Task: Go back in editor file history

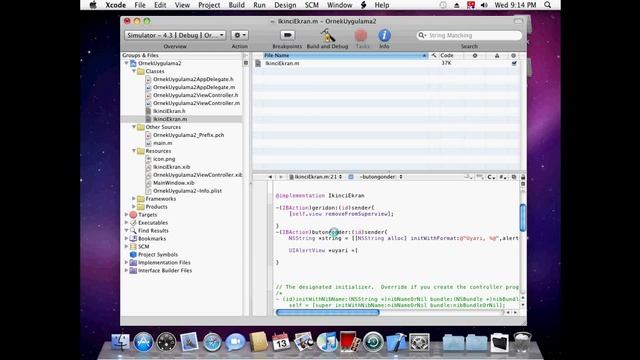Action: pyautogui.click(x=270, y=177)
